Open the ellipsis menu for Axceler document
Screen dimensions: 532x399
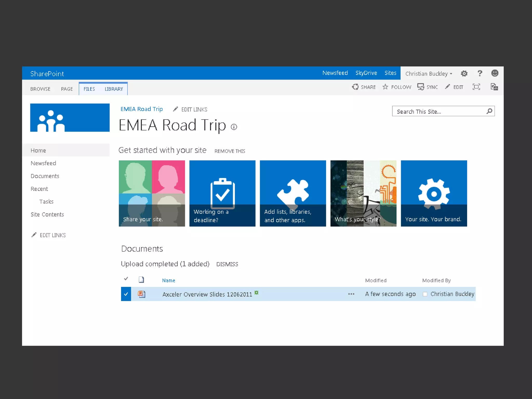pyautogui.click(x=351, y=294)
